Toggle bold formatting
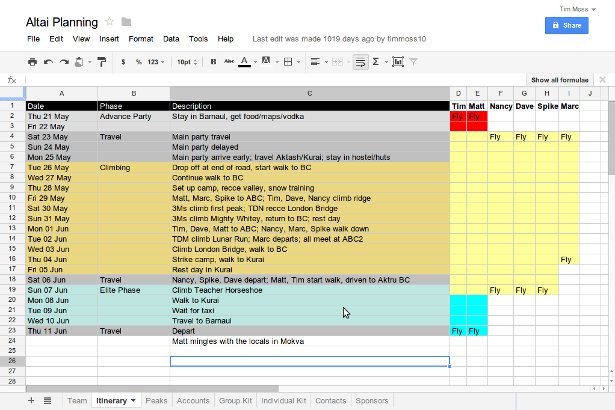The height and width of the screenshot is (410, 615). pyautogui.click(x=213, y=62)
